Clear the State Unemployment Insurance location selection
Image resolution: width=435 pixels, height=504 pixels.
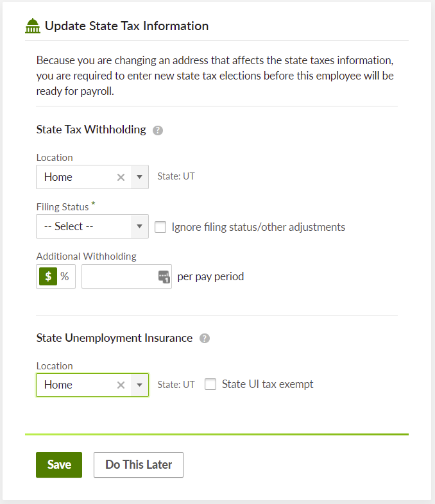pos(121,385)
